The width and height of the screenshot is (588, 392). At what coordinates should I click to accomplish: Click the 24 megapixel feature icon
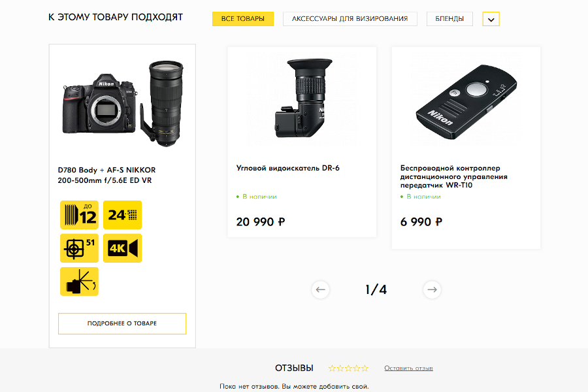(122, 215)
